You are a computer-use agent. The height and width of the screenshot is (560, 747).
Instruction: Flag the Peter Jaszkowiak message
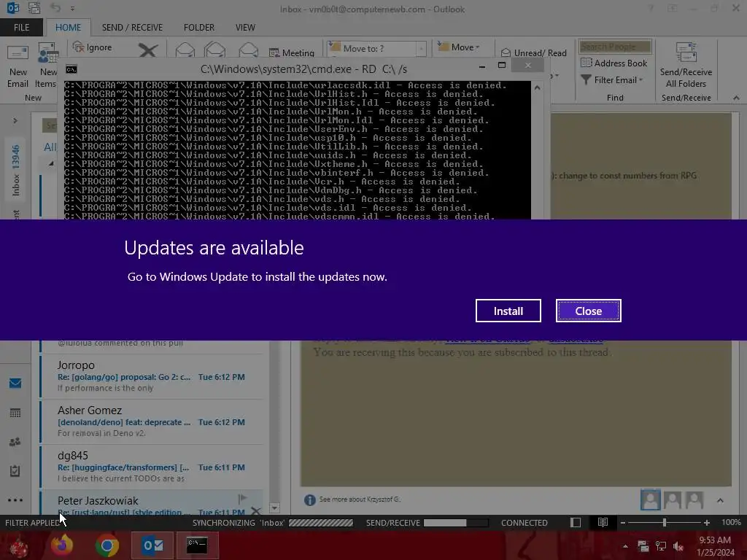(242, 498)
